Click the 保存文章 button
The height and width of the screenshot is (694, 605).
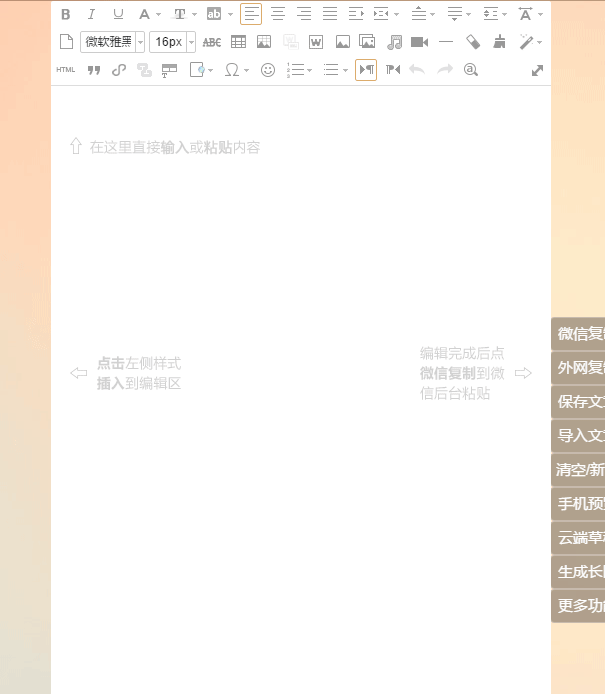pyautogui.click(x=578, y=402)
